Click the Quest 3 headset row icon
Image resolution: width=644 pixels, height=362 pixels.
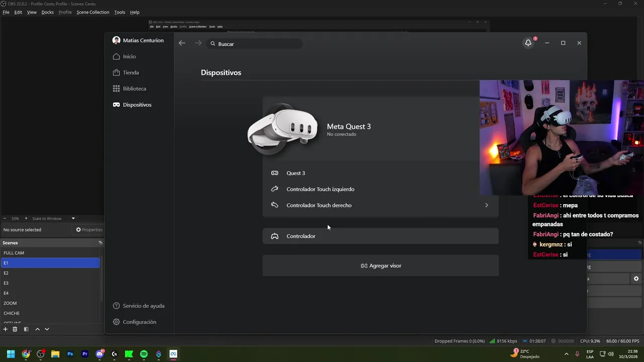coord(275,173)
